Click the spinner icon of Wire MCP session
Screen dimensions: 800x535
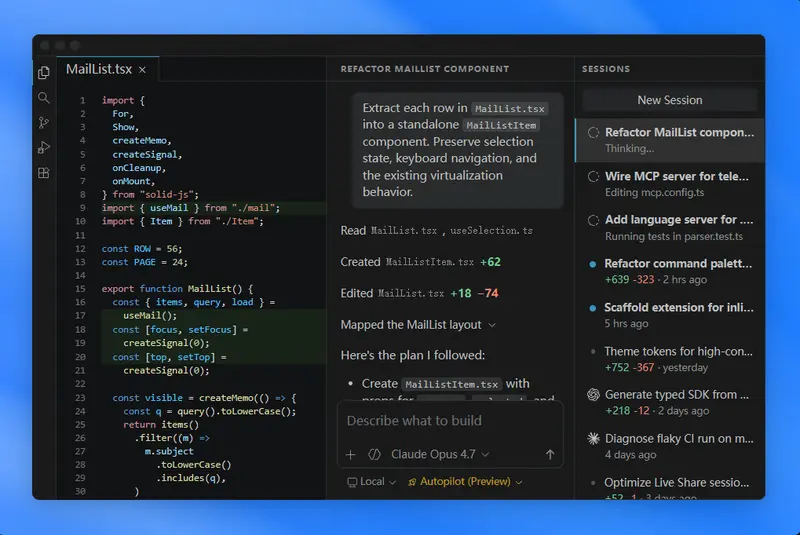click(x=593, y=176)
